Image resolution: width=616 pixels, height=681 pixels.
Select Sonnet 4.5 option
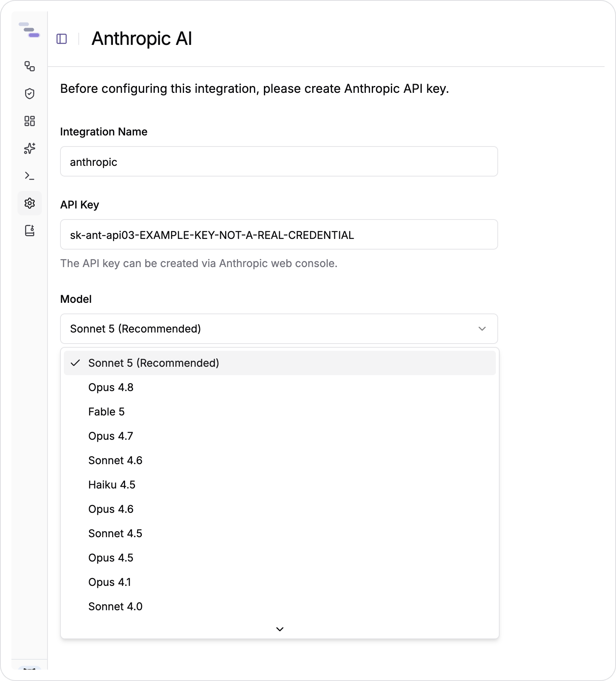pos(280,533)
